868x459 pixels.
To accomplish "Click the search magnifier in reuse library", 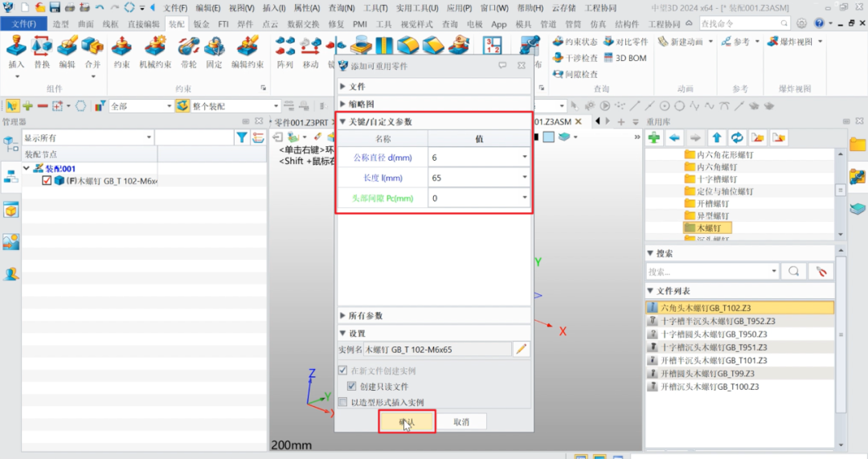I will tap(793, 272).
